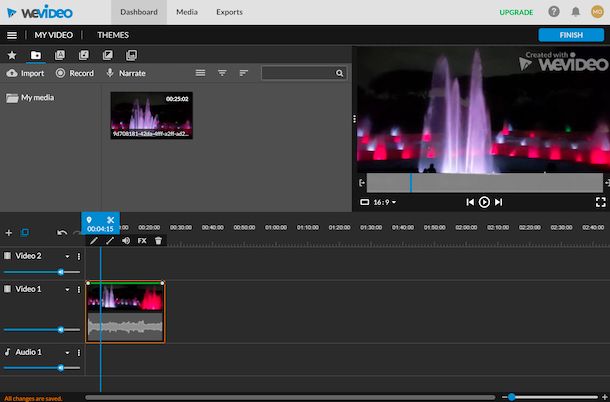Go to the Dashboard tab
Screen dimensions: 610x402
click(x=139, y=12)
